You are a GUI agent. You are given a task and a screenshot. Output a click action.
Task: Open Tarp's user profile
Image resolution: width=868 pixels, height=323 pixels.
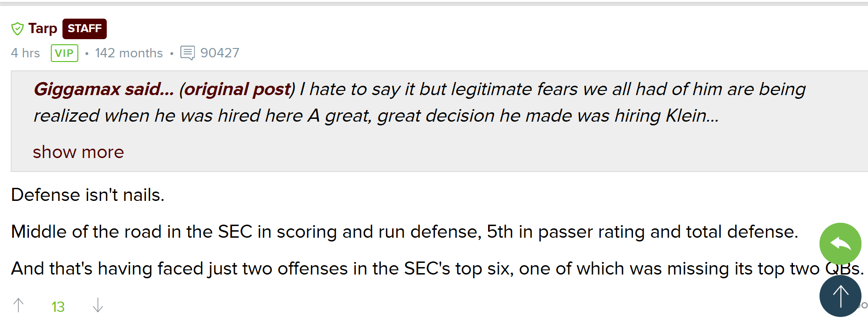click(x=42, y=28)
